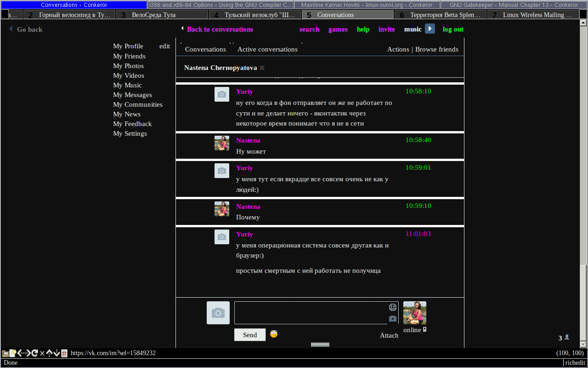
Task: Click lifebuoy help icon in bottom toolbar
Action: (64, 353)
